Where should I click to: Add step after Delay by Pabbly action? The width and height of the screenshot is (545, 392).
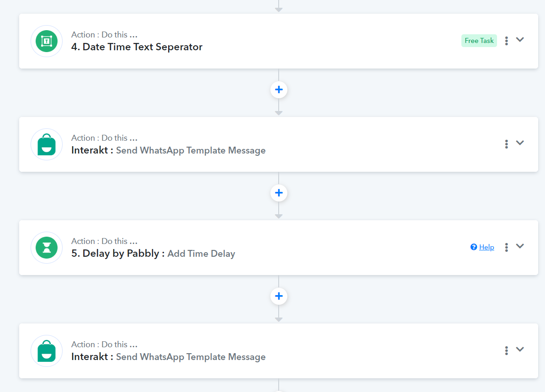(x=279, y=296)
